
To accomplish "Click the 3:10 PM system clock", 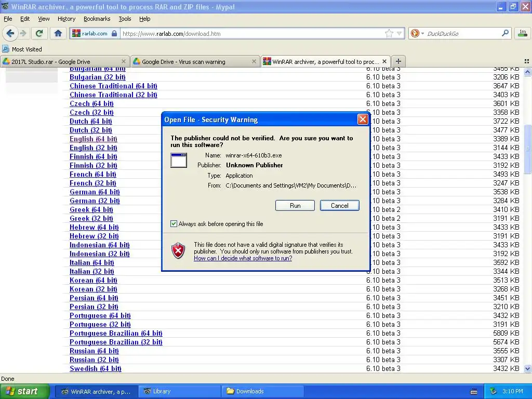I will 513,391.
